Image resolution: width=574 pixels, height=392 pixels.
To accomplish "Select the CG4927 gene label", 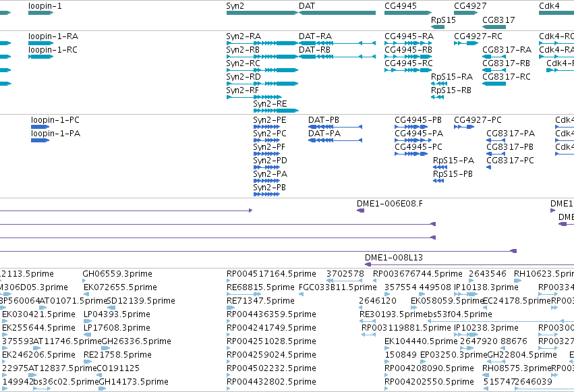I will tap(470, 6).
